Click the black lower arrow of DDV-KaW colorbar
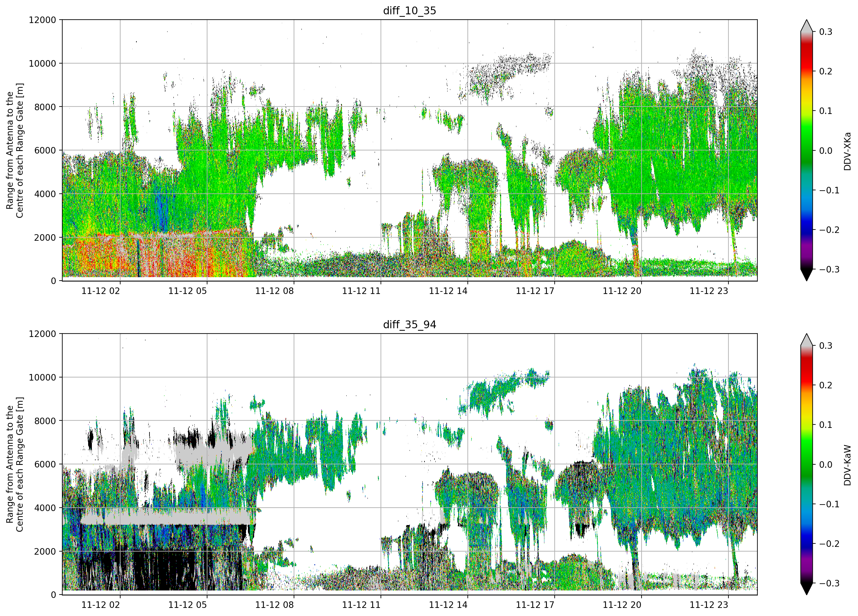This screenshot has height=616, width=858. pyautogui.click(x=807, y=589)
